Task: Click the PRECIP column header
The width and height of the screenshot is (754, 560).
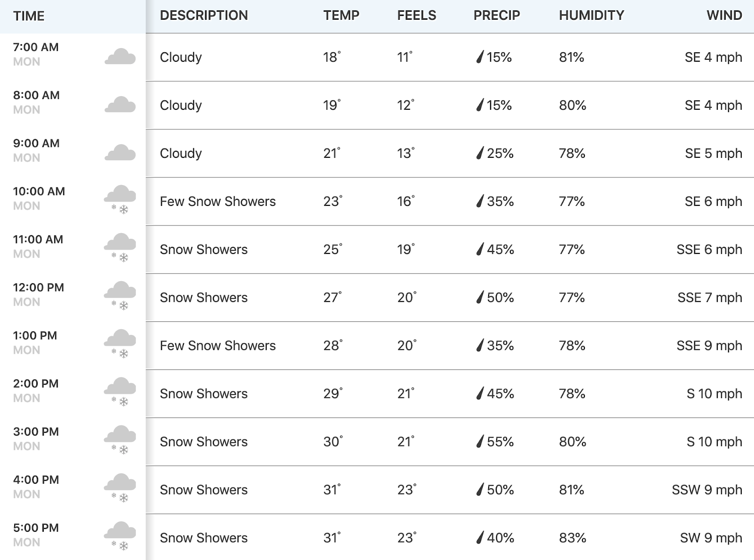Action: point(497,16)
